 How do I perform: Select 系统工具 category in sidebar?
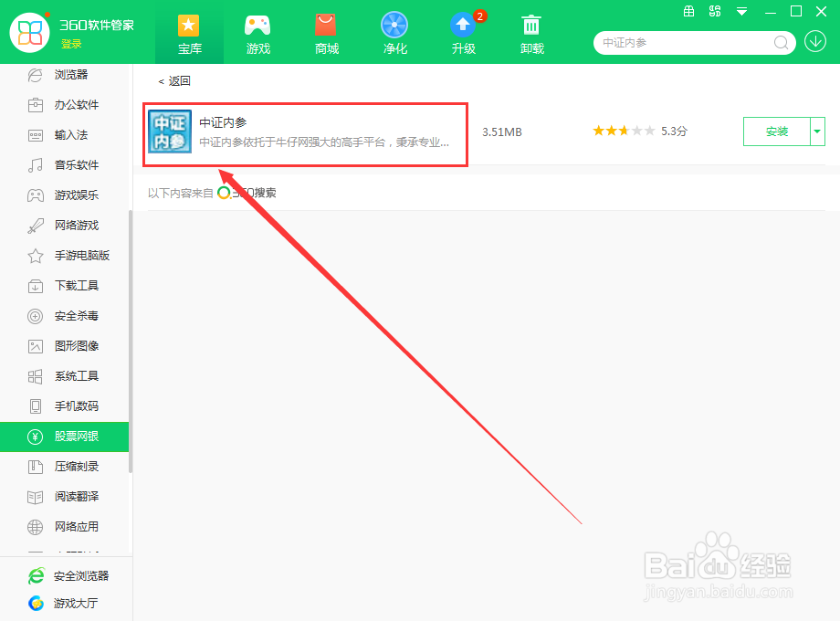pos(64,376)
